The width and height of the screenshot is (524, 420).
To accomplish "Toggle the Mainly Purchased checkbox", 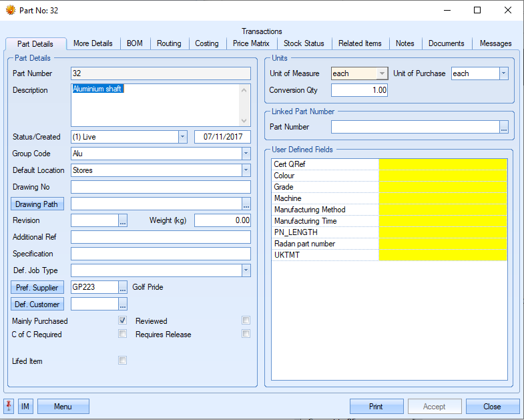I will tap(122, 321).
